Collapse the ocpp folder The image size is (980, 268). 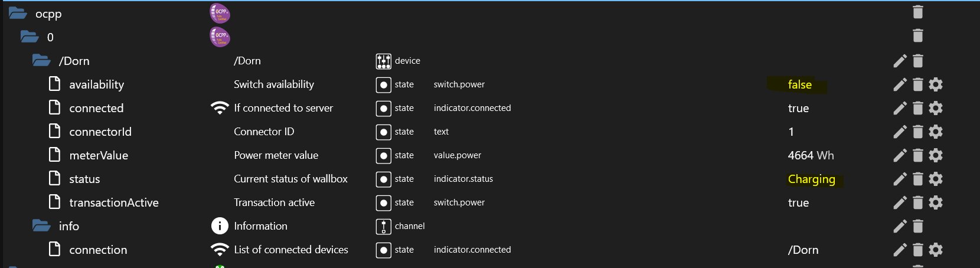click(18, 13)
